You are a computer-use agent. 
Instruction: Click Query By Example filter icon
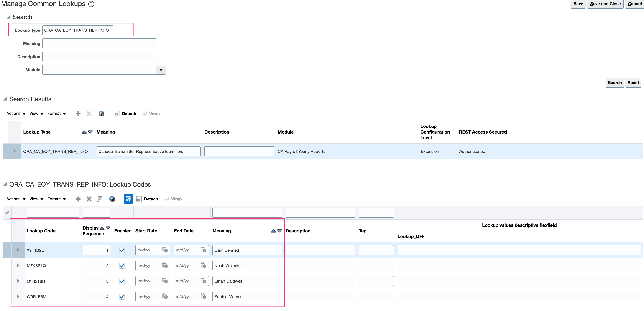128,199
